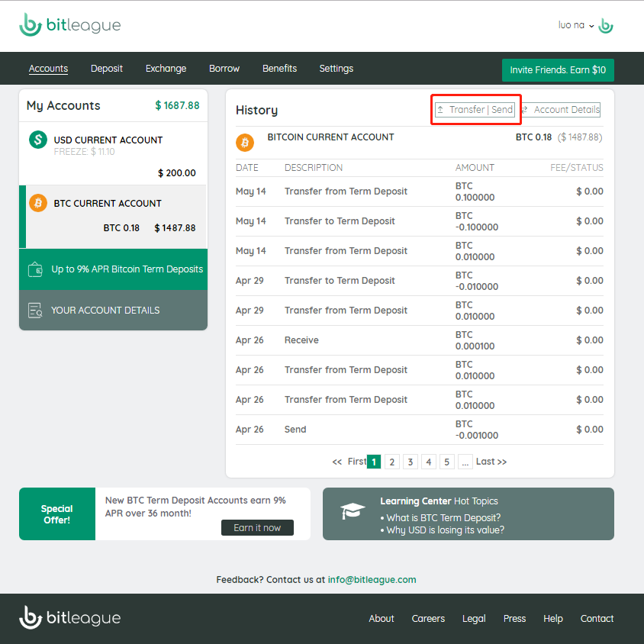Click the History panel title

coord(256,110)
